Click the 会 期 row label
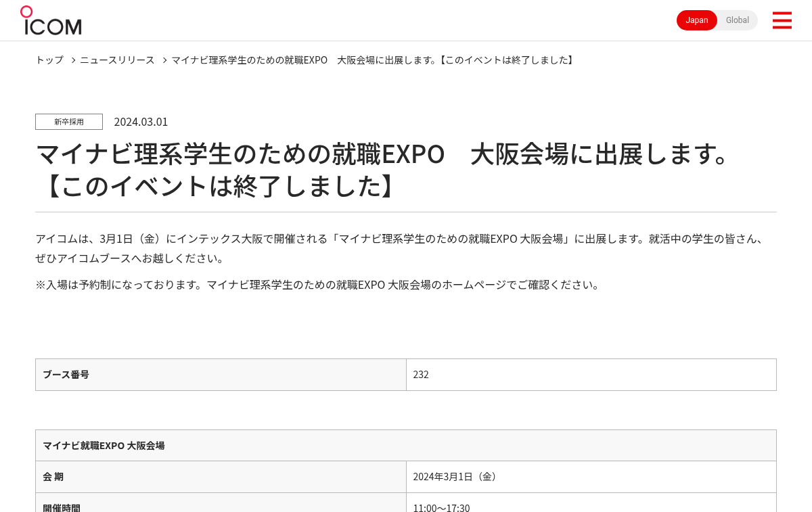The image size is (812, 512). [221, 477]
